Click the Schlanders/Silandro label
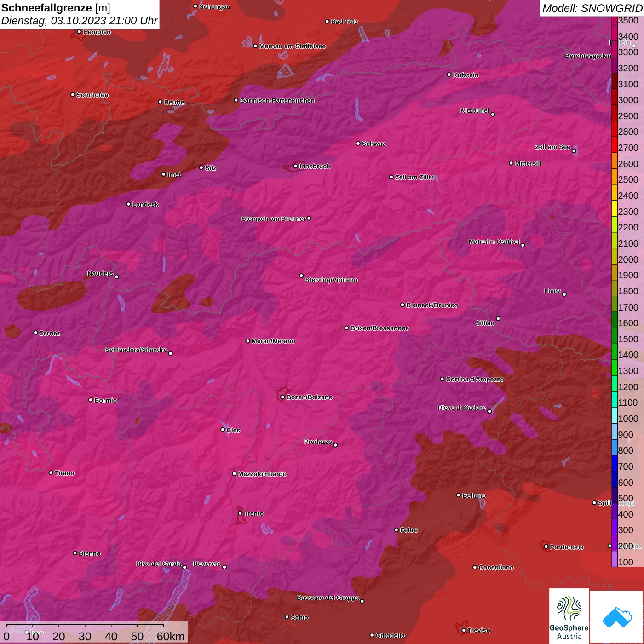 pos(136,350)
